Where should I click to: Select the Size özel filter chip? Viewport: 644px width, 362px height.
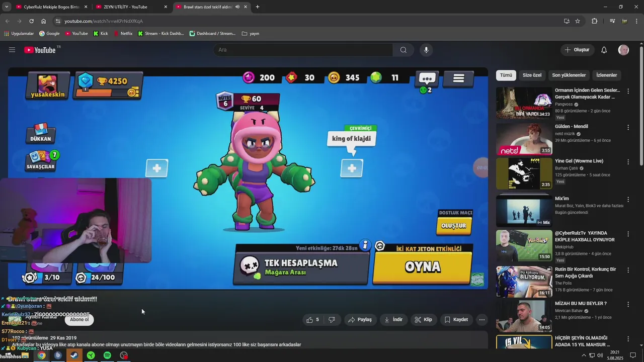[x=532, y=75]
